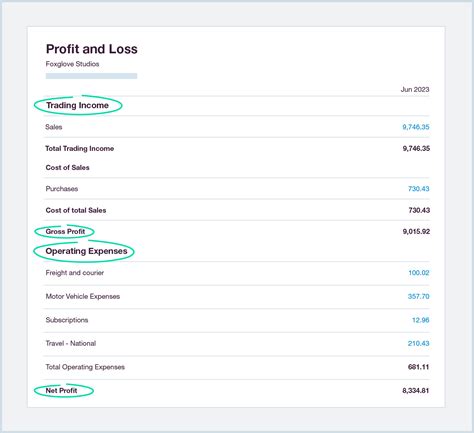Select the Cost of total Sales row

click(237, 210)
